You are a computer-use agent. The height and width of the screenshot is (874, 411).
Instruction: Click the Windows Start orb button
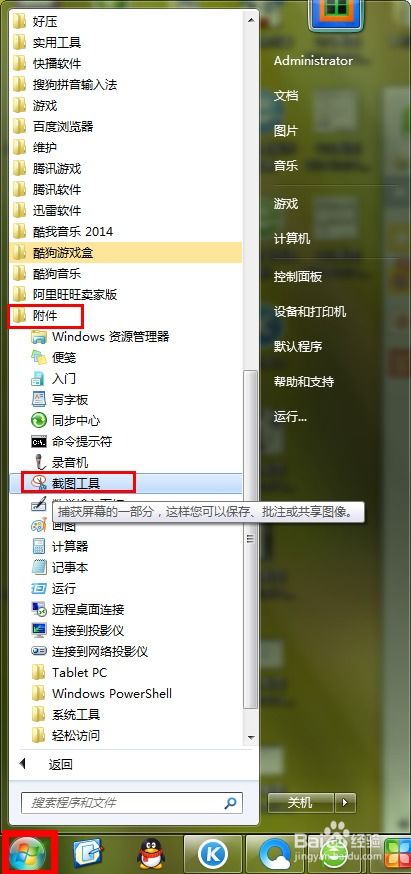pos(27,853)
